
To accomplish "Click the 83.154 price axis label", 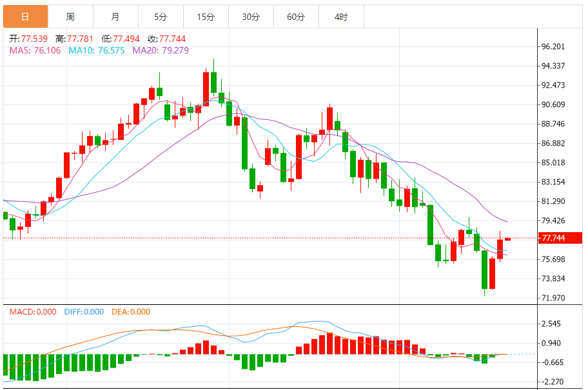I will coord(553,182).
